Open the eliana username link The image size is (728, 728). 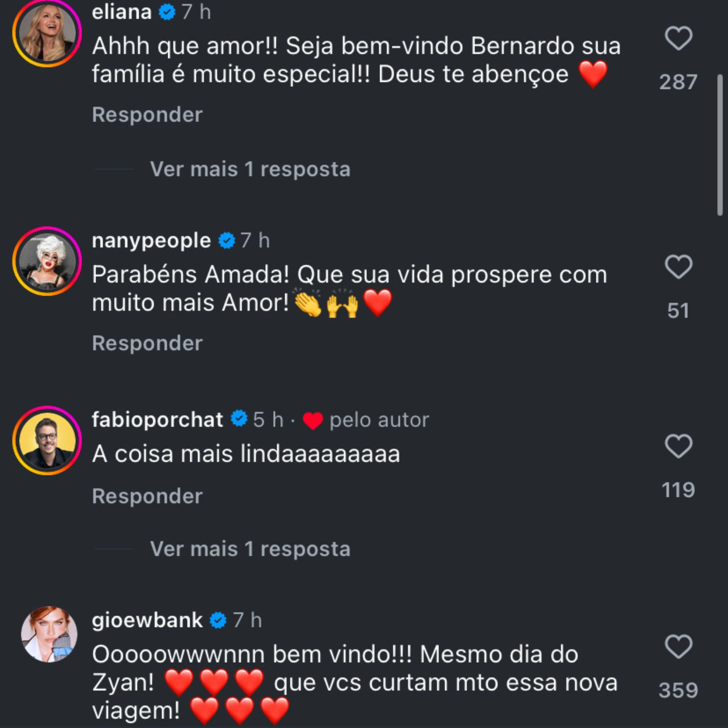122,12
